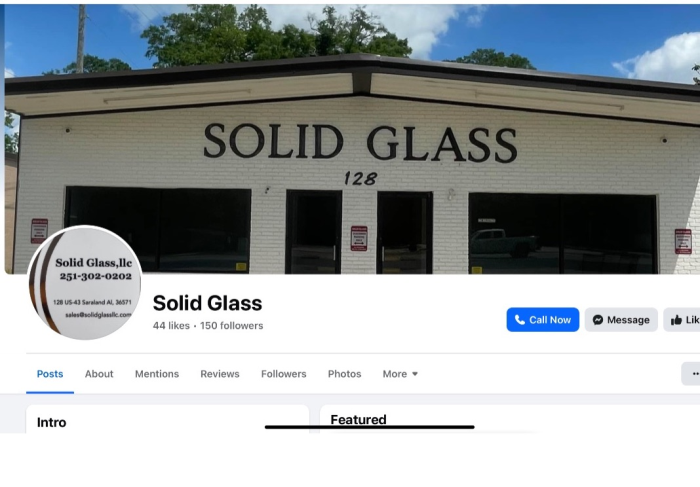Viewport: 700px width, 487px height.
Task: Click the Featured section heading
Action: (358, 419)
